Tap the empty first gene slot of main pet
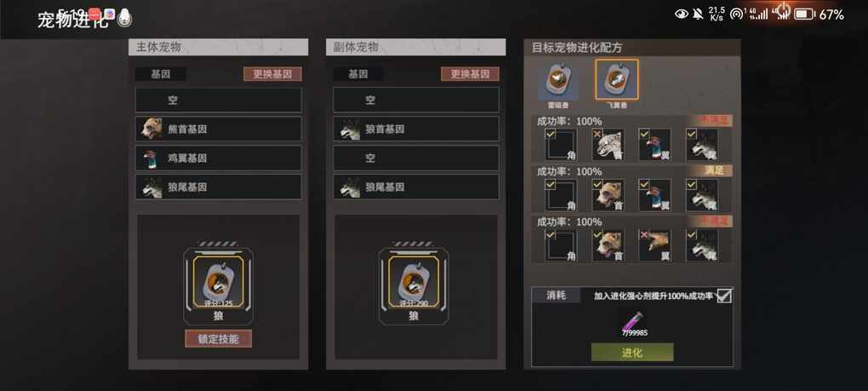This screenshot has width=868, height=391. (219, 101)
